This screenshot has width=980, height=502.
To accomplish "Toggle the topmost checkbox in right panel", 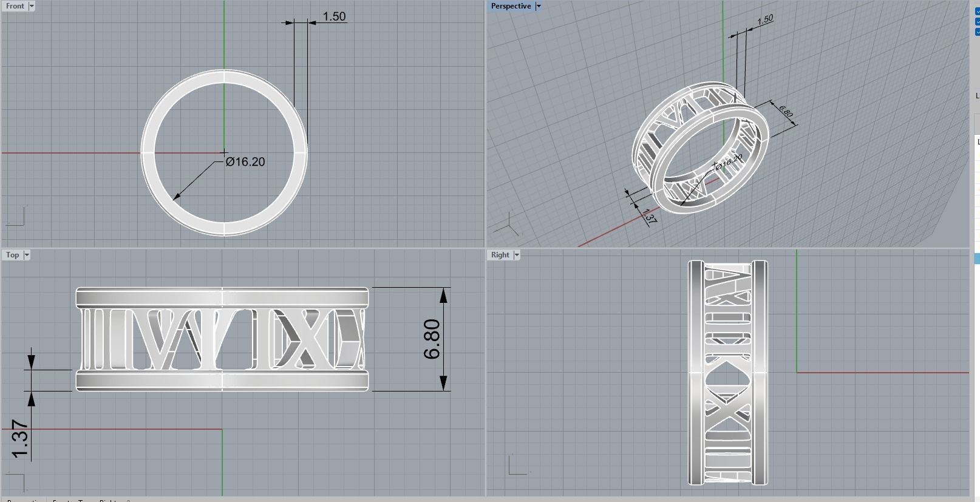I will point(977,11).
